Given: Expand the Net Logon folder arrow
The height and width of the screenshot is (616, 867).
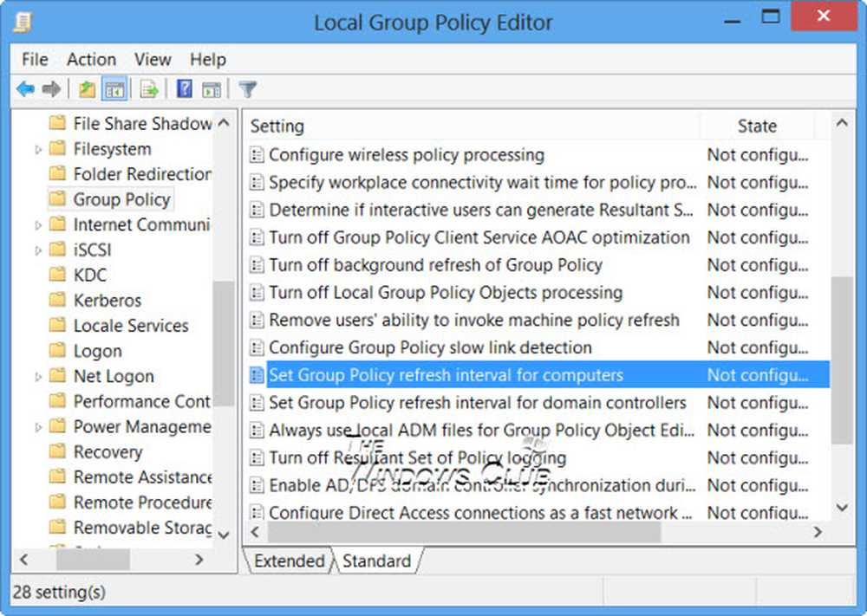Looking at the screenshot, I should tap(38, 377).
